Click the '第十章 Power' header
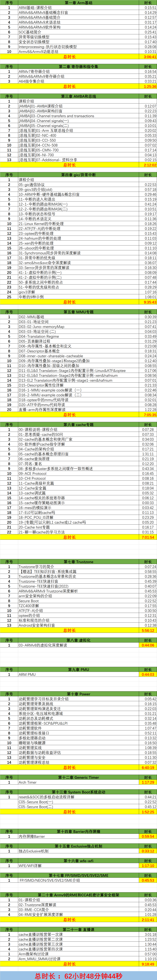 point(78,694)
